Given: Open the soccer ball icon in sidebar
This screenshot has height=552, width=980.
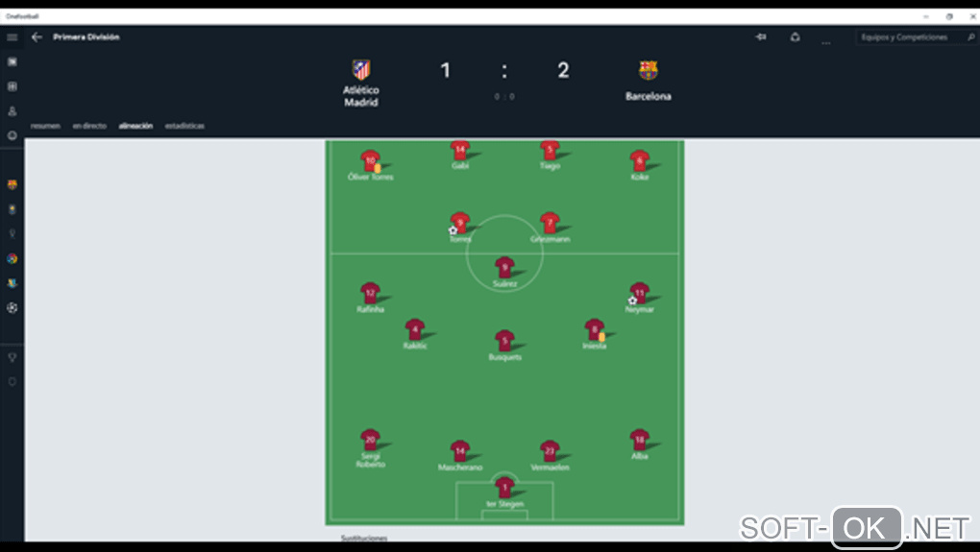Looking at the screenshot, I should coord(12,308).
